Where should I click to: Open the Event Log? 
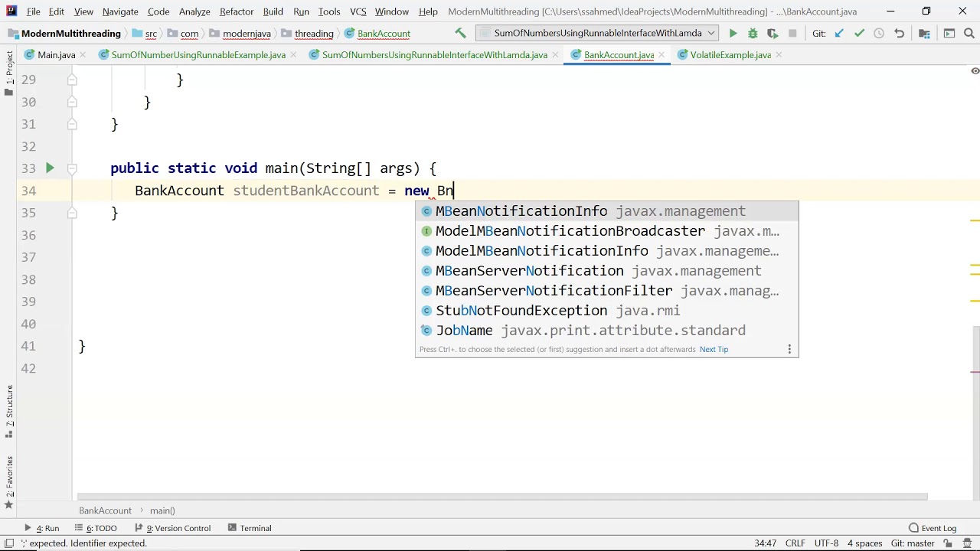933,528
